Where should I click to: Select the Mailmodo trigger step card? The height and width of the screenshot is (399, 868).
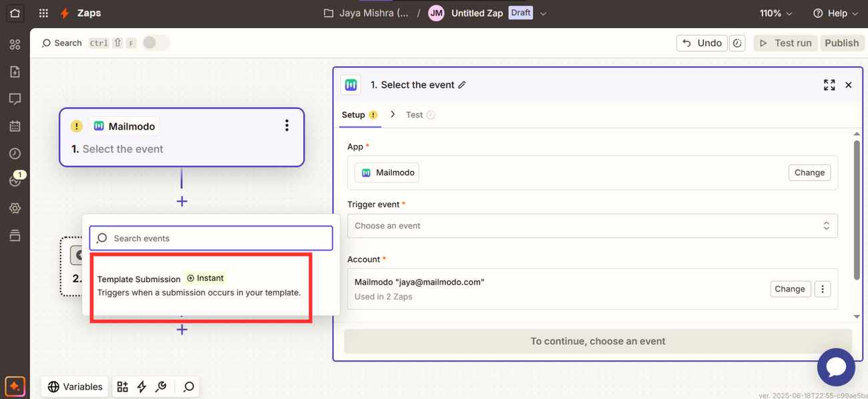[x=182, y=137]
